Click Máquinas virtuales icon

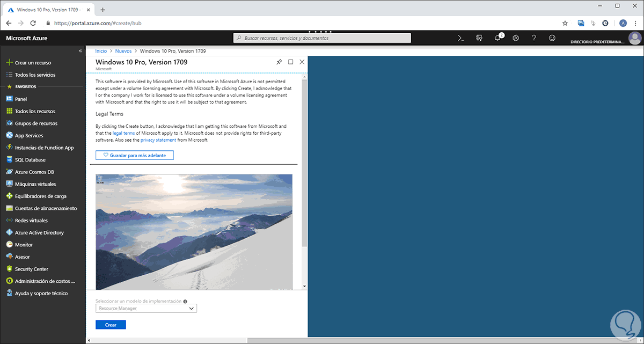(x=9, y=184)
